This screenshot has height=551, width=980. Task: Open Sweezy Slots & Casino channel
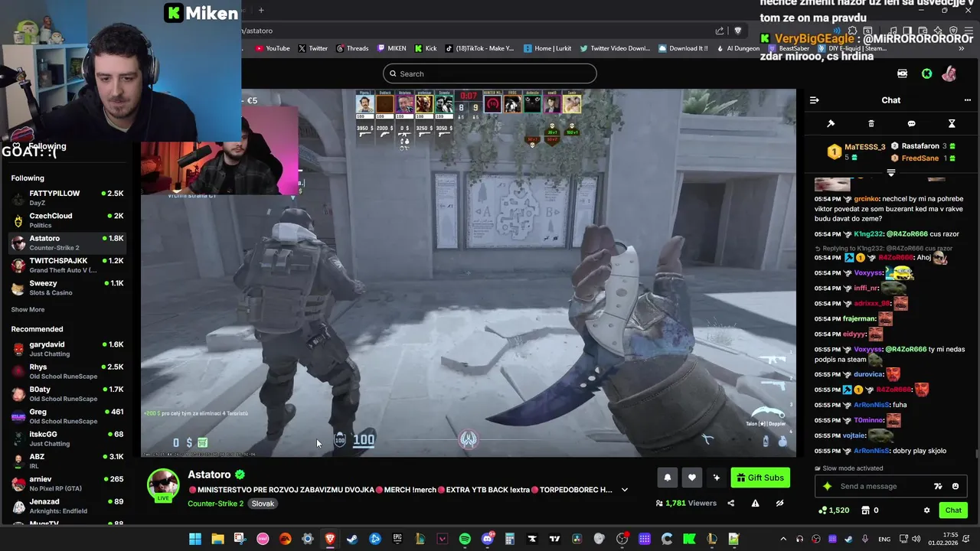67,288
